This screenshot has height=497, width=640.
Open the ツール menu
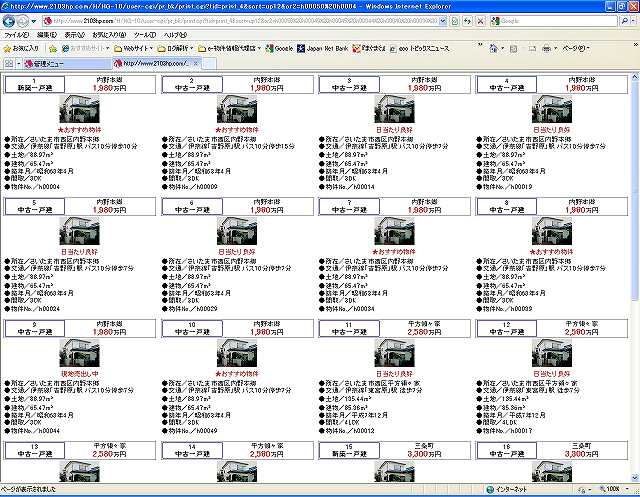point(144,35)
